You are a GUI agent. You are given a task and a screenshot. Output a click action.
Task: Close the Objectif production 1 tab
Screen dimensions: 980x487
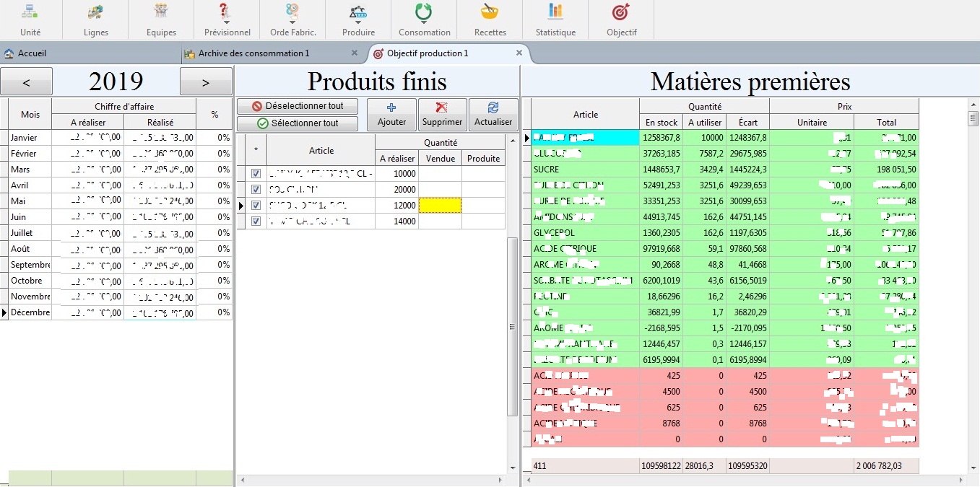519,53
